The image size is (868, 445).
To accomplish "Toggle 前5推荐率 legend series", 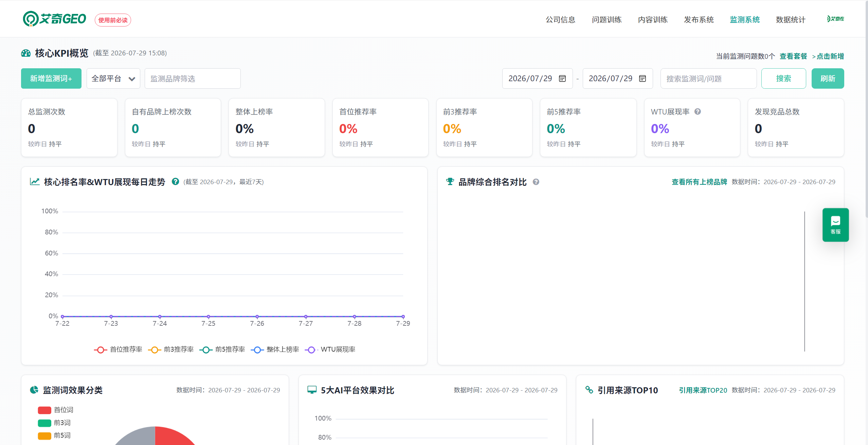I will coord(222,349).
